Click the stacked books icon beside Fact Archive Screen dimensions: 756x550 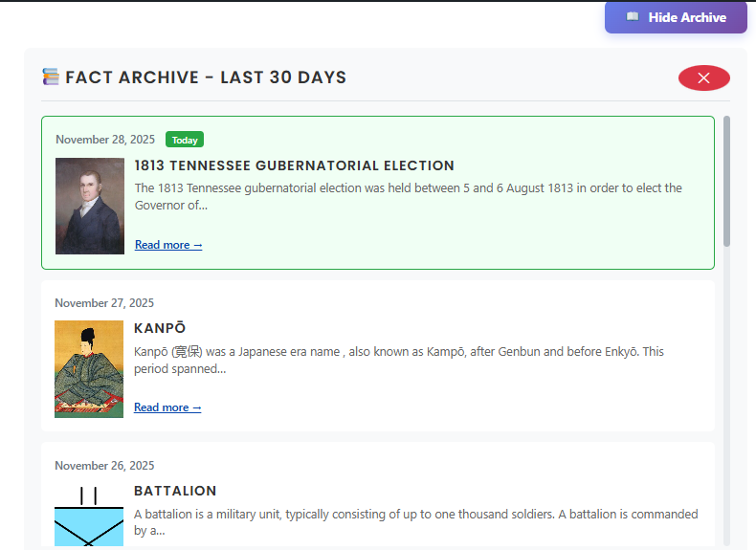coord(51,77)
